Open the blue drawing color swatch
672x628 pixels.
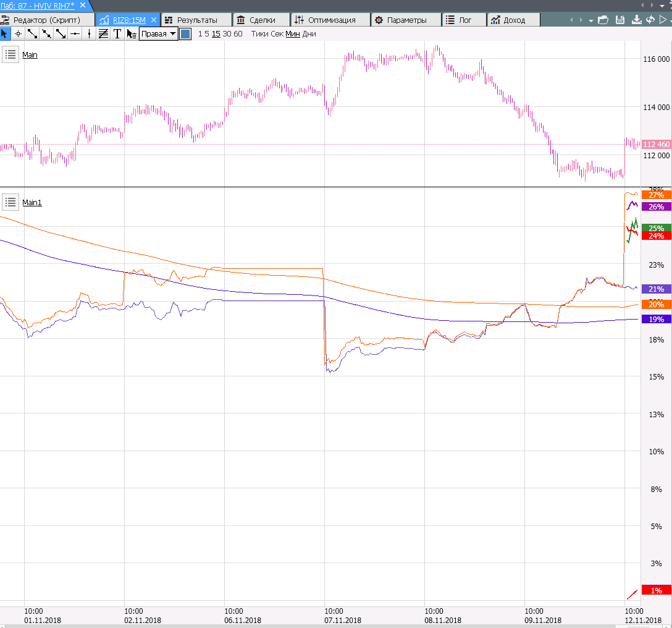(x=185, y=33)
